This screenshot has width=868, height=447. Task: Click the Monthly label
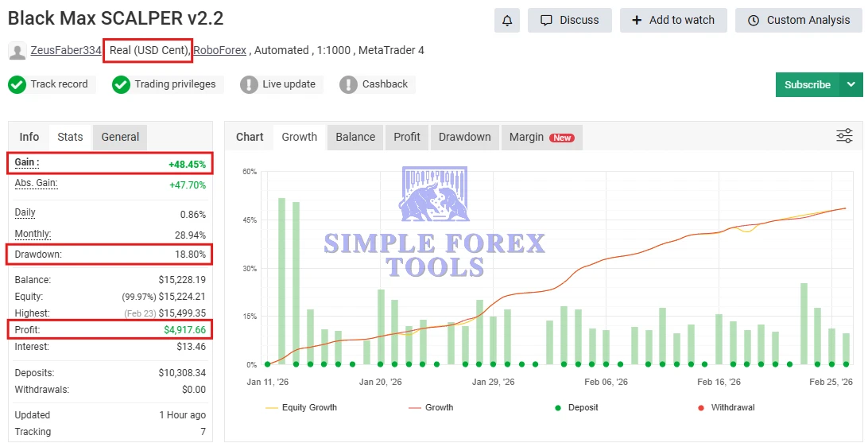click(33, 234)
